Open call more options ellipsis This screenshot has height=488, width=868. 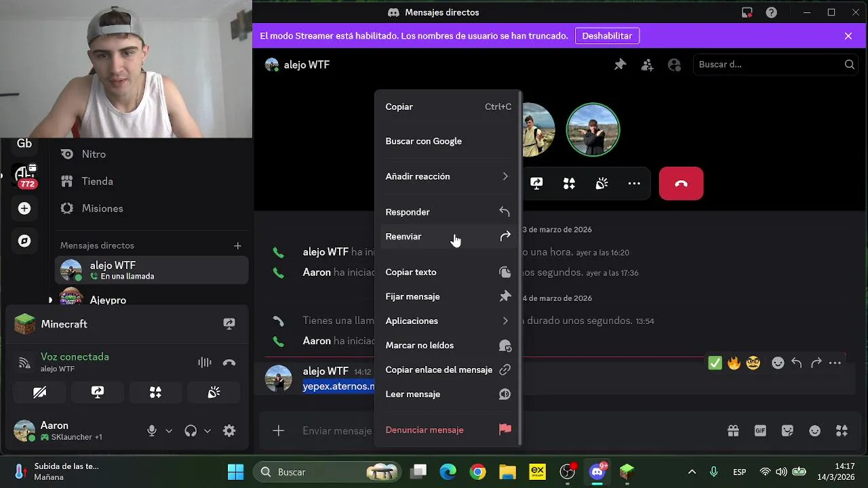click(x=634, y=184)
